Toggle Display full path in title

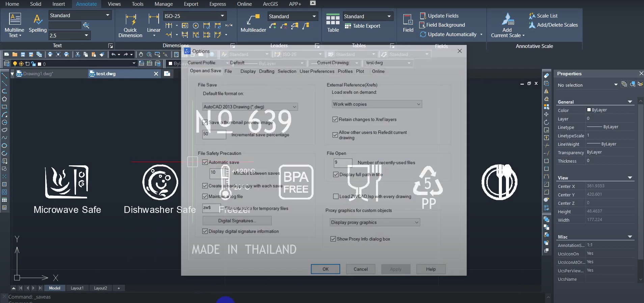336,174
